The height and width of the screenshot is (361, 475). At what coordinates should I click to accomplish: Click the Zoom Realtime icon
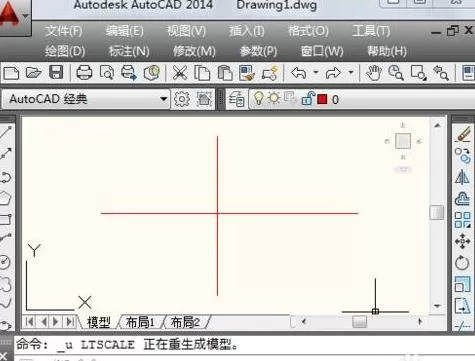(x=396, y=73)
